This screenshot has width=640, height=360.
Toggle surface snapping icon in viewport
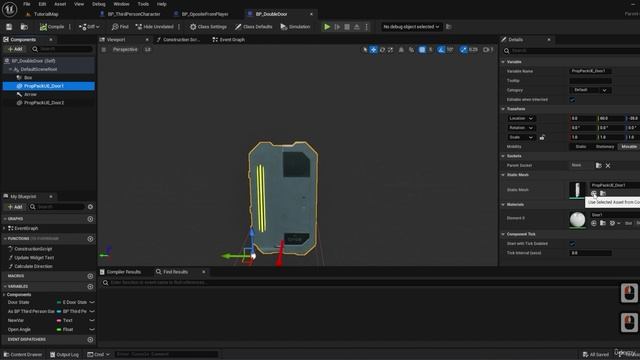(411, 50)
